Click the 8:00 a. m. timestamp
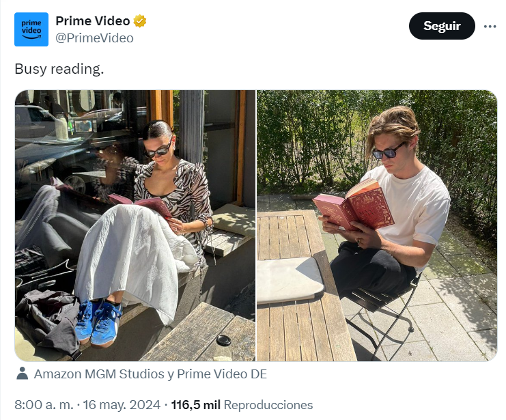This screenshot has height=420, width=506. (x=44, y=405)
